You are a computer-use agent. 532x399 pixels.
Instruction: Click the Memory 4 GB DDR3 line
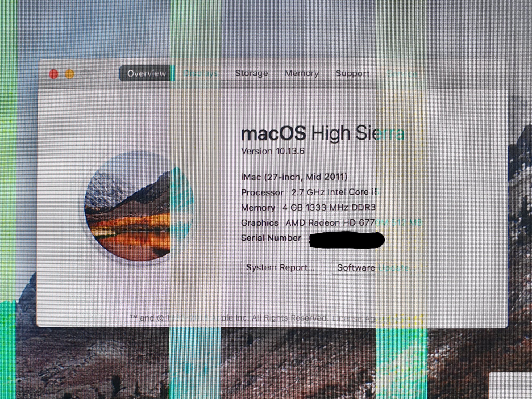tap(308, 207)
